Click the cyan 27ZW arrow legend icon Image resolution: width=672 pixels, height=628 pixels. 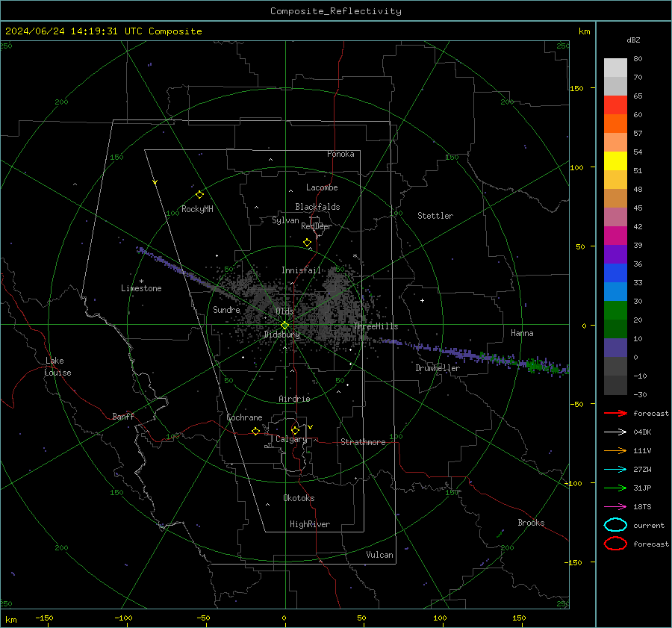click(615, 470)
